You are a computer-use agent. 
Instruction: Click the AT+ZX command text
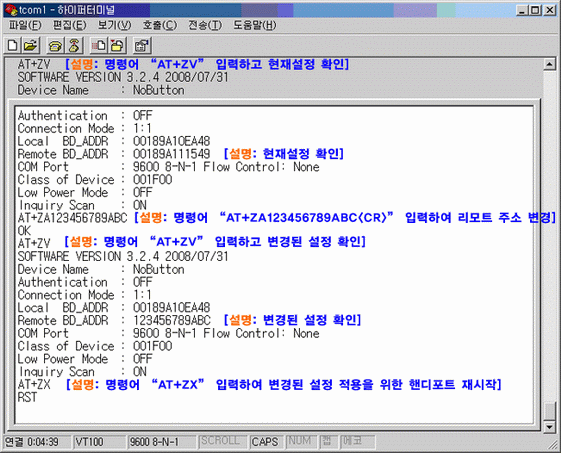(34, 384)
